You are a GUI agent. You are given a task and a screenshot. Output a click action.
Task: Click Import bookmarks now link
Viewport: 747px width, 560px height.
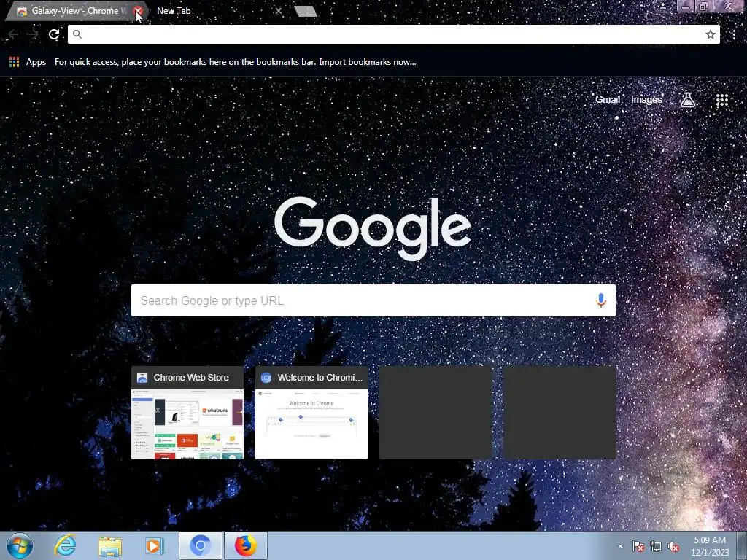point(368,62)
